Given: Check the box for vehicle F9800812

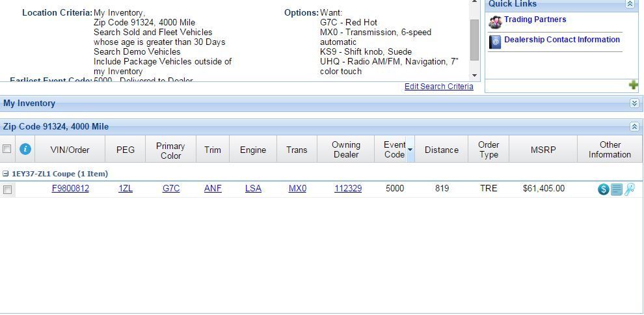Looking at the screenshot, I should pyautogui.click(x=7, y=189).
